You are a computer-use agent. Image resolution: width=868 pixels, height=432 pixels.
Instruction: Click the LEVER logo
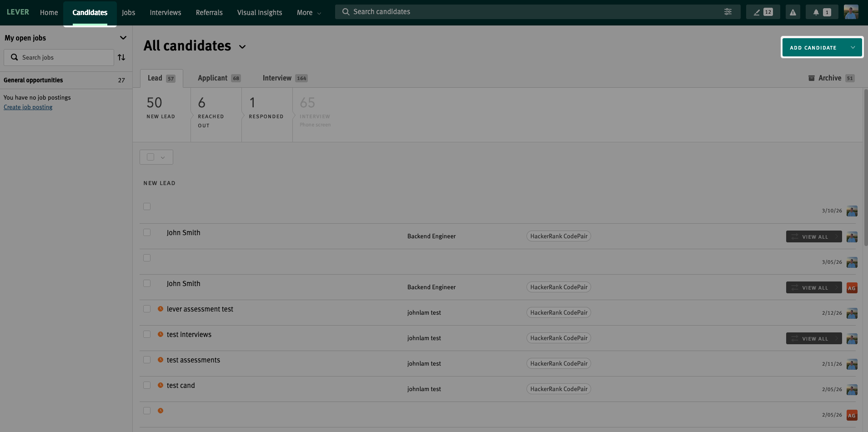click(18, 12)
